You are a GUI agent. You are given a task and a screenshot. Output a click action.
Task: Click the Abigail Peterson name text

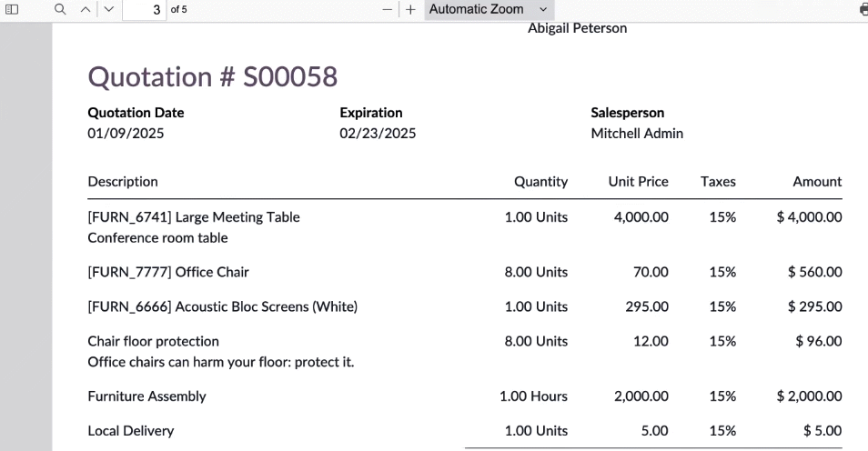(578, 28)
